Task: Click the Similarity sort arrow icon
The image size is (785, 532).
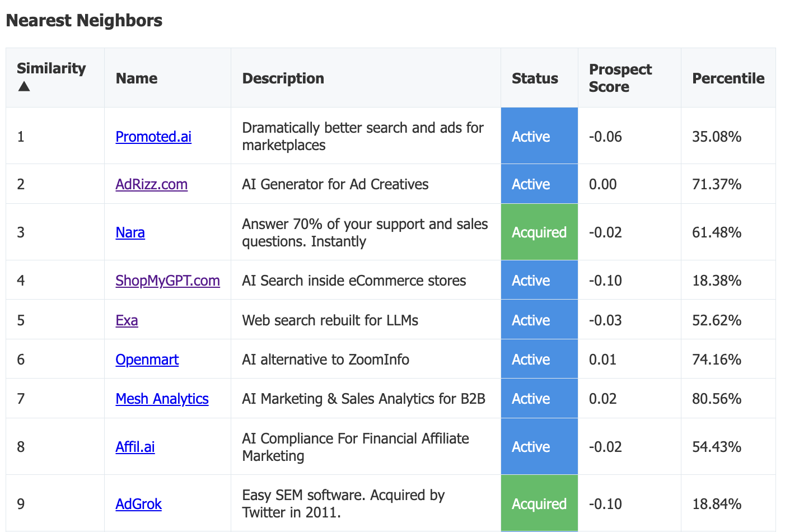Action: [x=24, y=86]
